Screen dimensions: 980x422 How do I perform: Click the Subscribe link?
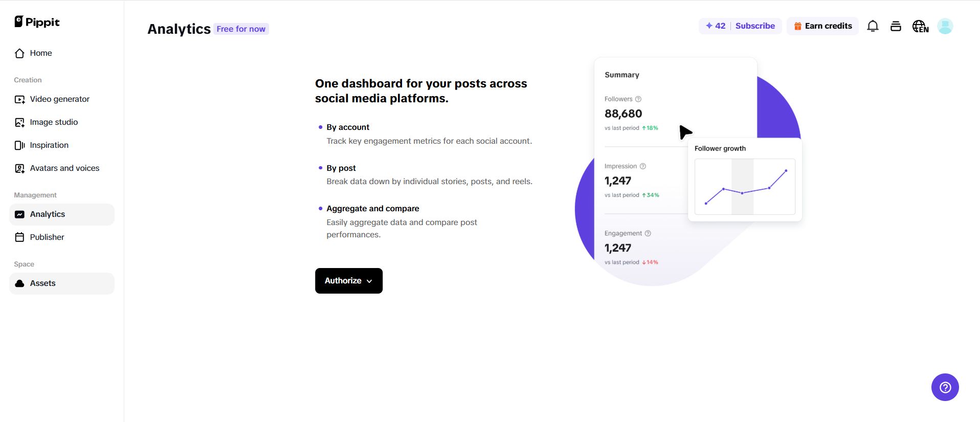[755, 26]
